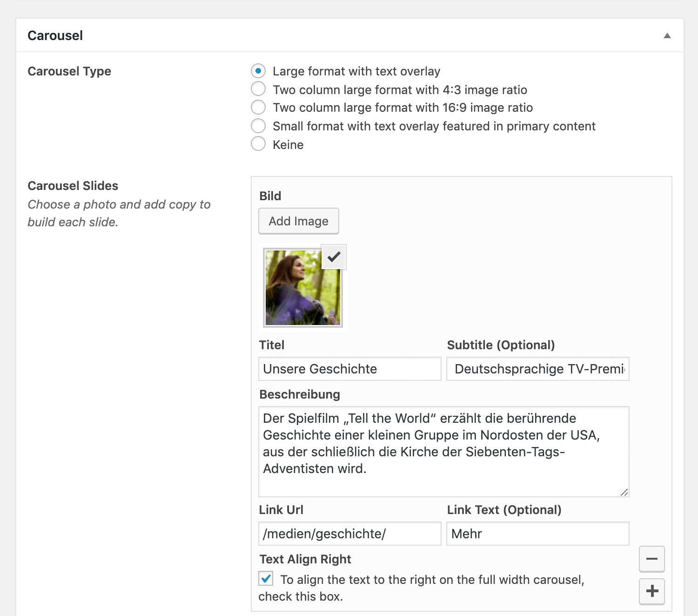
Task: Click the Carousel Type label text
Action: pyautogui.click(x=69, y=71)
